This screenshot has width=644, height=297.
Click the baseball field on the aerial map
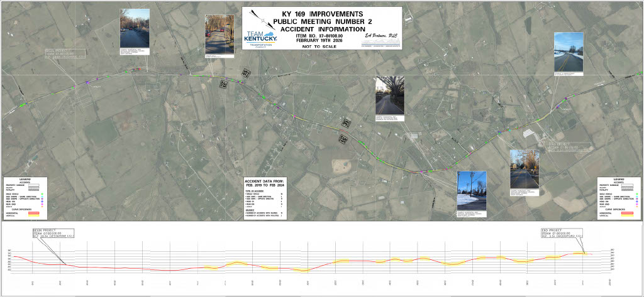(x=342, y=166)
